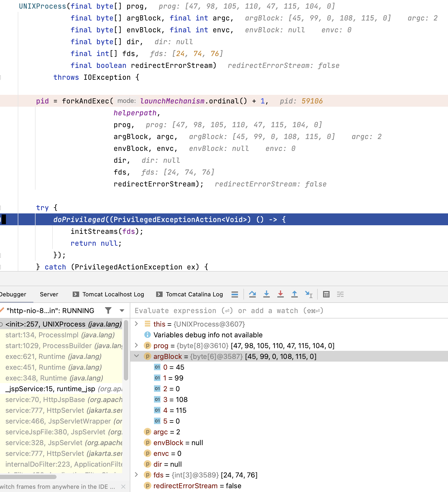Select frame internalDoFilter:223, ApplicationFilter
This screenshot has height=492, width=448.
[61, 464]
